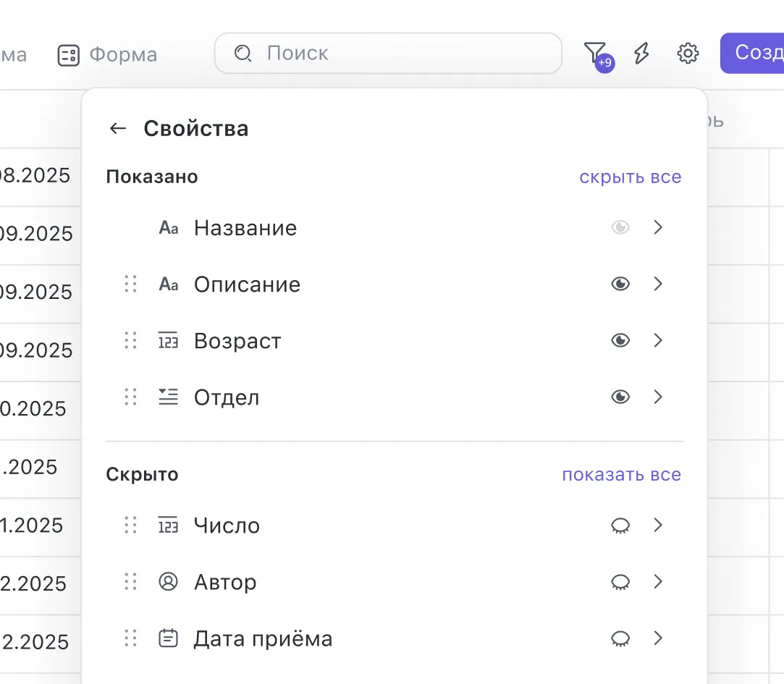Click the drag handle beside Возраст

coord(130,340)
